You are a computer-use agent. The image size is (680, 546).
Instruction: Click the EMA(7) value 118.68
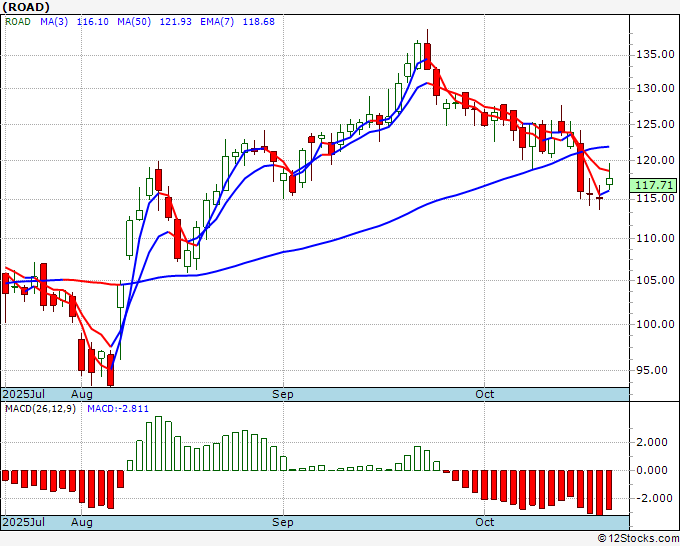258,22
